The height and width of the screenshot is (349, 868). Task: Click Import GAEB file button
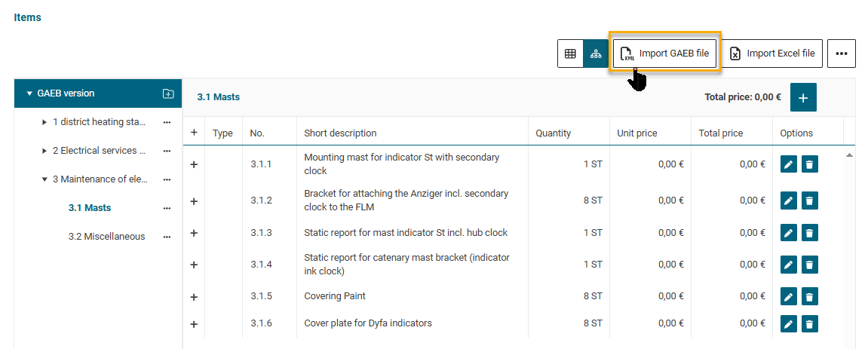click(x=664, y=54)
